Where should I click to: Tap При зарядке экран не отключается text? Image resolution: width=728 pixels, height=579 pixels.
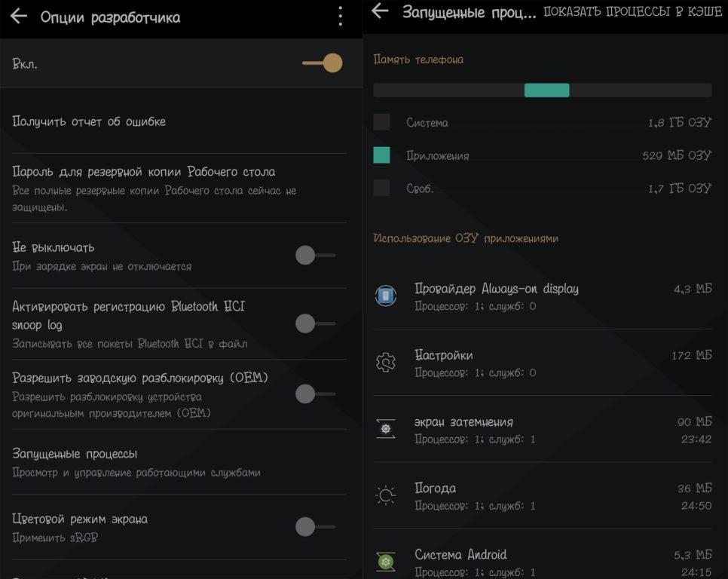pos(102,267)
